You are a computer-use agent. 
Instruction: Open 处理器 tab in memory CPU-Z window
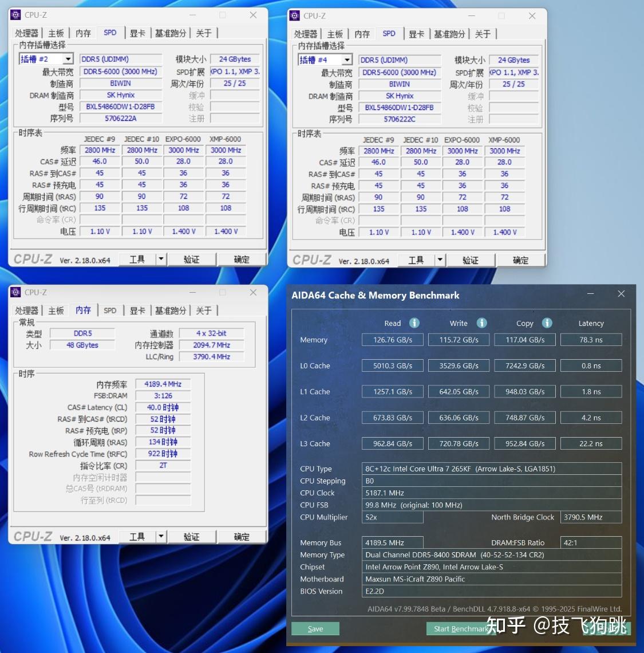click(27, 310)
